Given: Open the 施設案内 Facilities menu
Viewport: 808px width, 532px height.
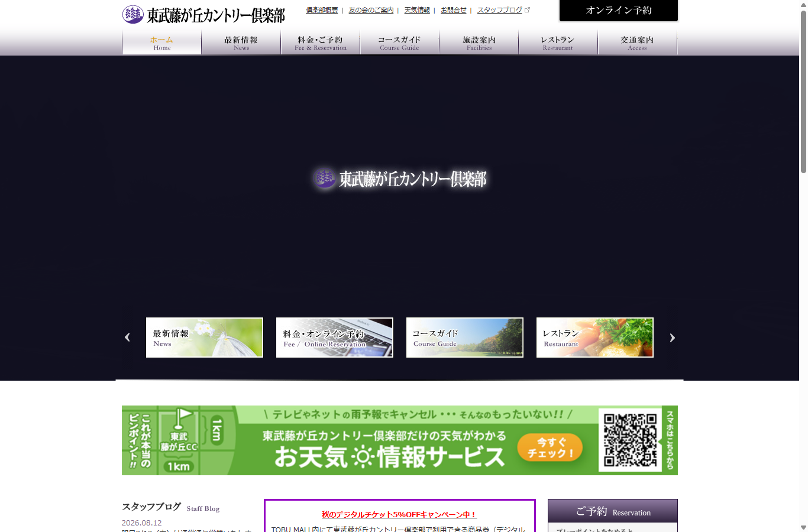Looking at the screenshot, I should (479, 43).
